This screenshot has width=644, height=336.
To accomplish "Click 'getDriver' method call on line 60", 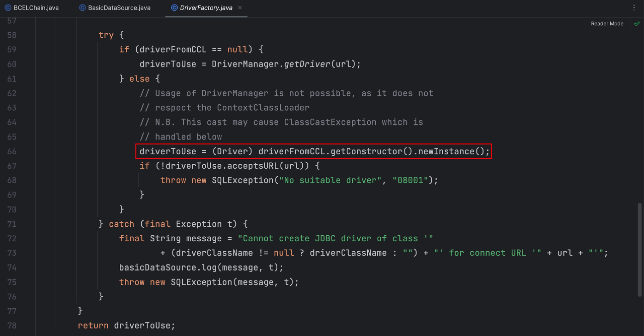I will 307,64.
